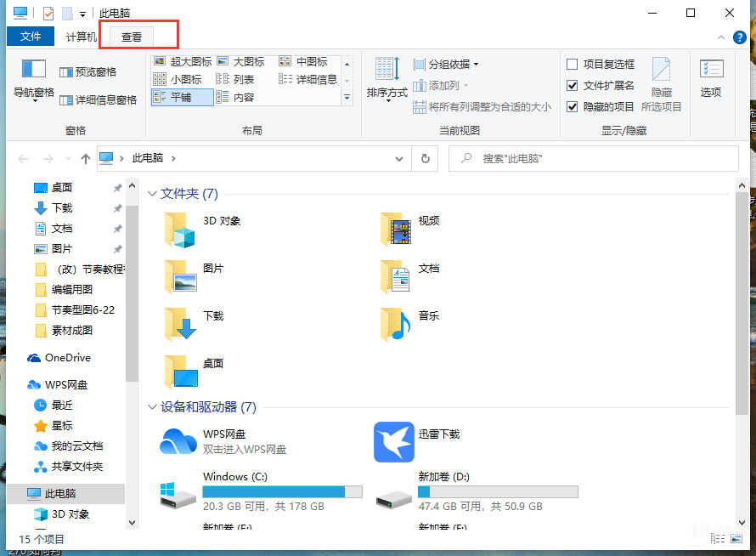Click the refresh button beside address bar
Viewport: 756px width, 556px height.
click(426, 158)
